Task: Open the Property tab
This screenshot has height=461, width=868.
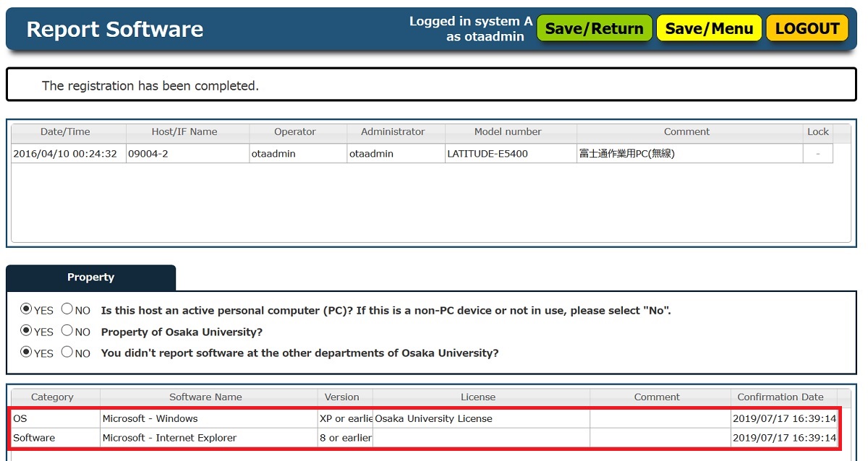Action: [x=90, y=277]
